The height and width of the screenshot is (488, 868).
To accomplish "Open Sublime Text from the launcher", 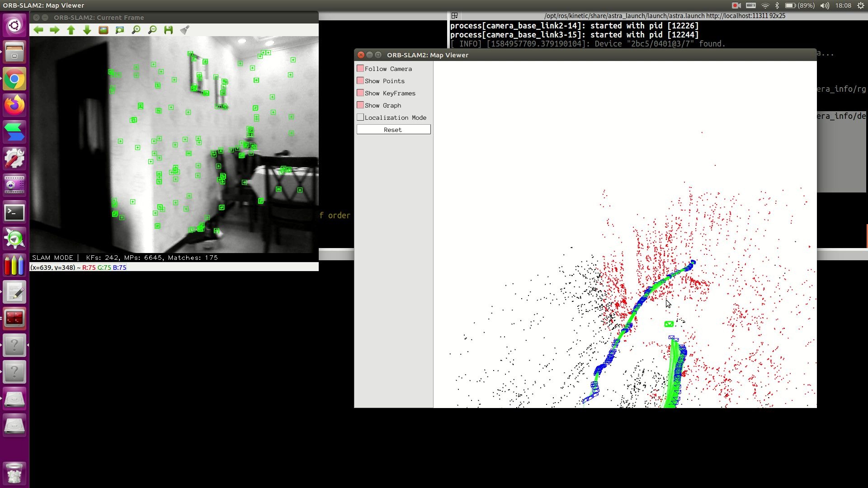I will (x=14, y=132).
